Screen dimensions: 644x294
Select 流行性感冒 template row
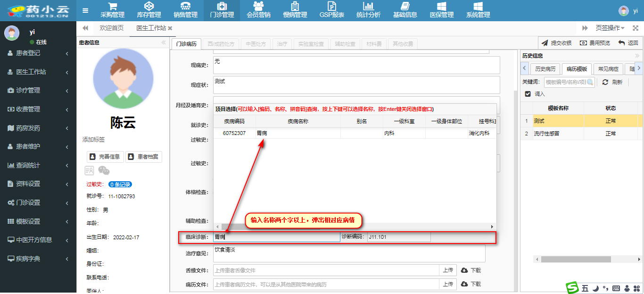[x=579, y=134]
